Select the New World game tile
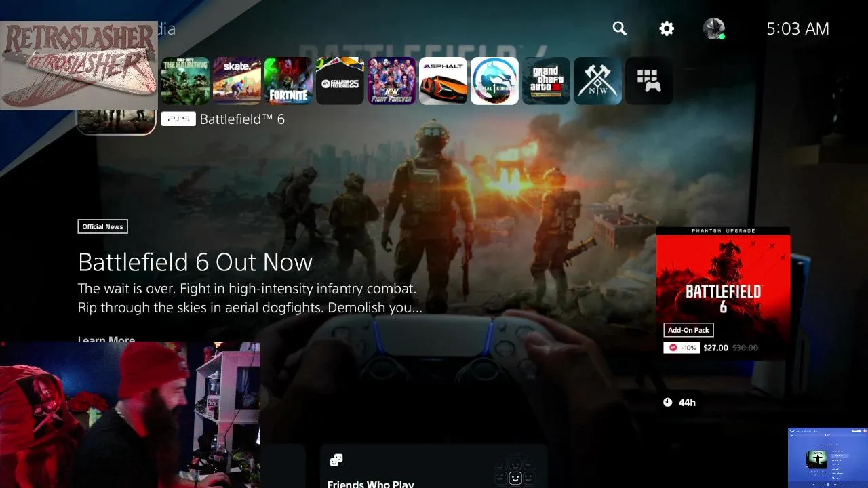 [597, 81]
